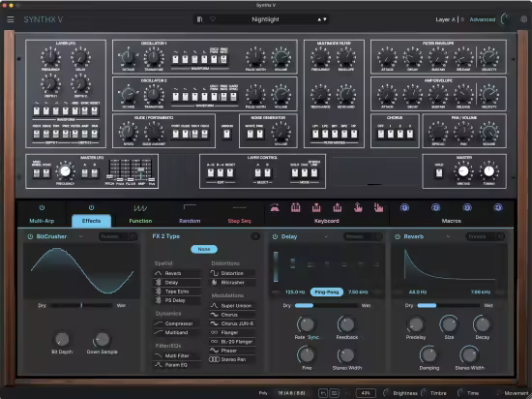Open the hamburger main menu
Image resolution: width=532 pixels, height=399 pixels.
(x=11, y=19)
